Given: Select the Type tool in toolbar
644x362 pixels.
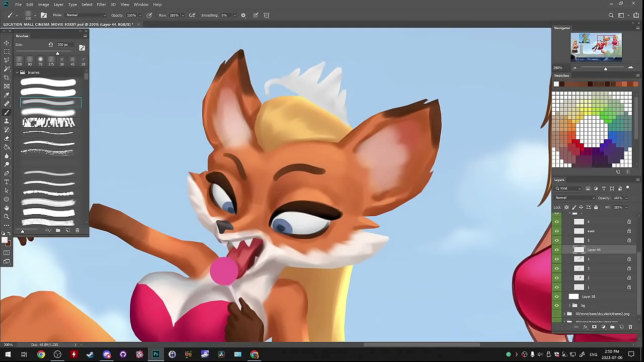Looking at the screenshot, I should [7, 182].
